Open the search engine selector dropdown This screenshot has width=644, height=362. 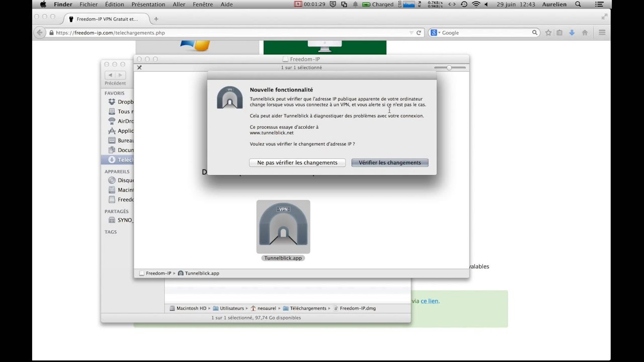tap(435, 33)
